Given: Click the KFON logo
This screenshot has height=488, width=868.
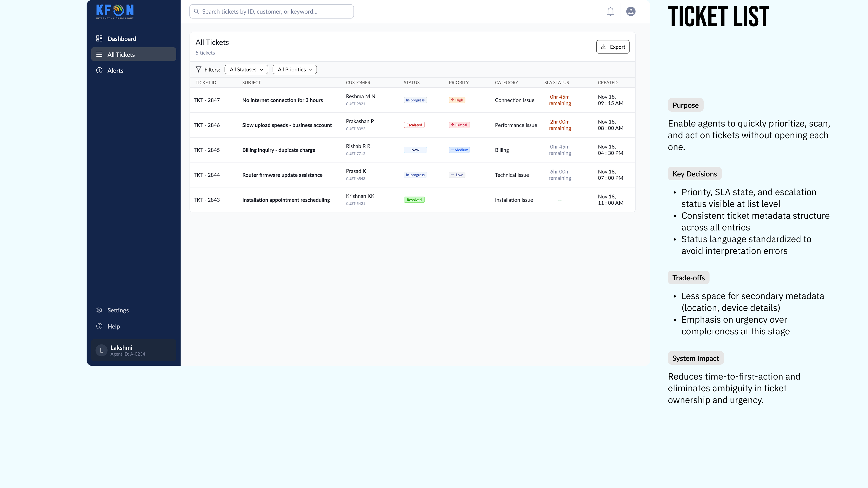Looking at the screenshot, I should [115, 12].
